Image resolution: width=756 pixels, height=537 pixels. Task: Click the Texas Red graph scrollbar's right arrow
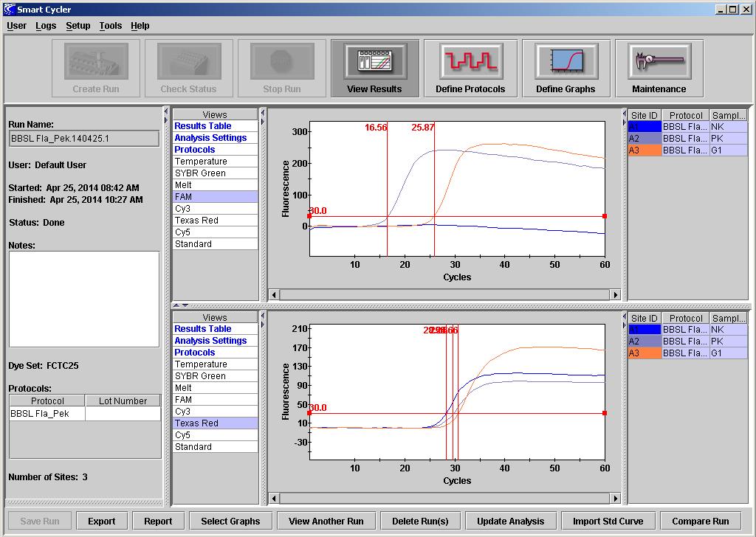[x=615, y=499]
